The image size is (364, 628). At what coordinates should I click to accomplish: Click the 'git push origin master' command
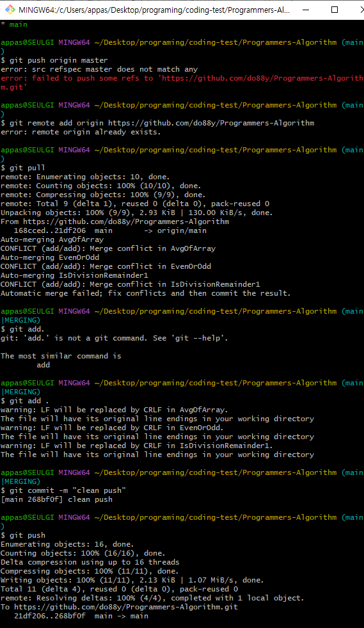coord(54,60)
